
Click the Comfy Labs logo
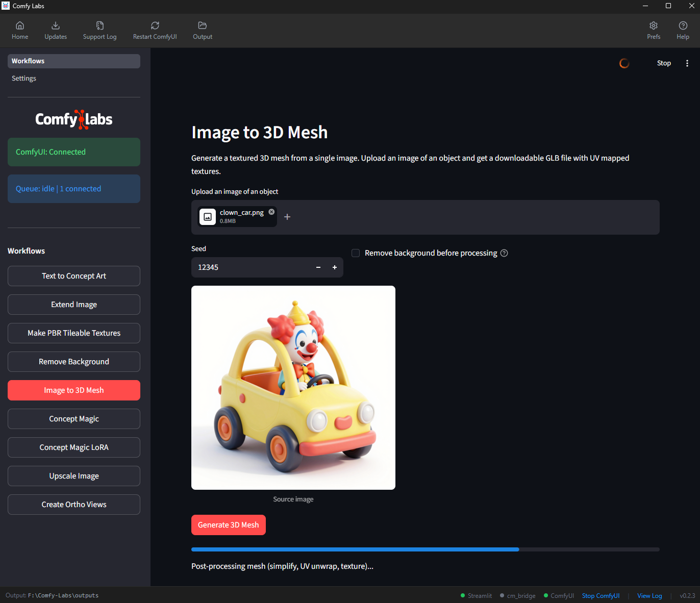coord(74,119)
